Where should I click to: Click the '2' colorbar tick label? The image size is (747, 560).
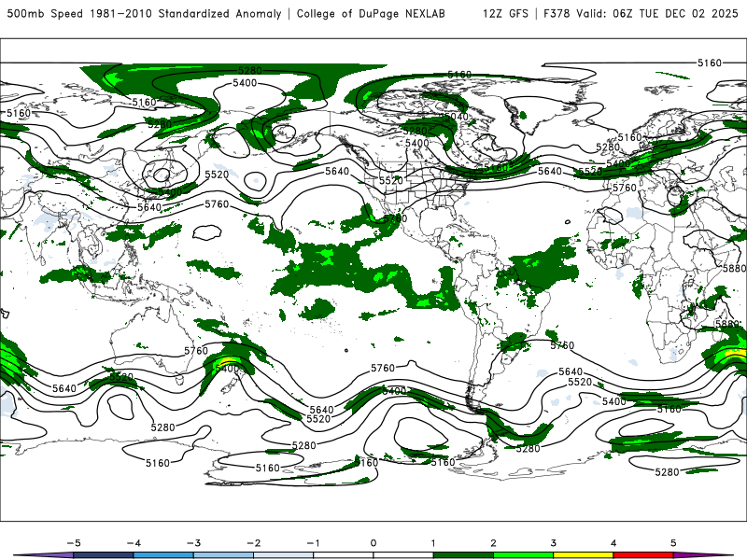[x=493, y=543]
